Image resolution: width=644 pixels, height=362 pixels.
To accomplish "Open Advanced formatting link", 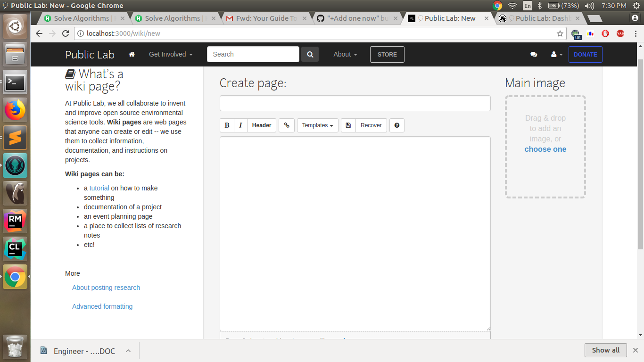I will point(102,306).
